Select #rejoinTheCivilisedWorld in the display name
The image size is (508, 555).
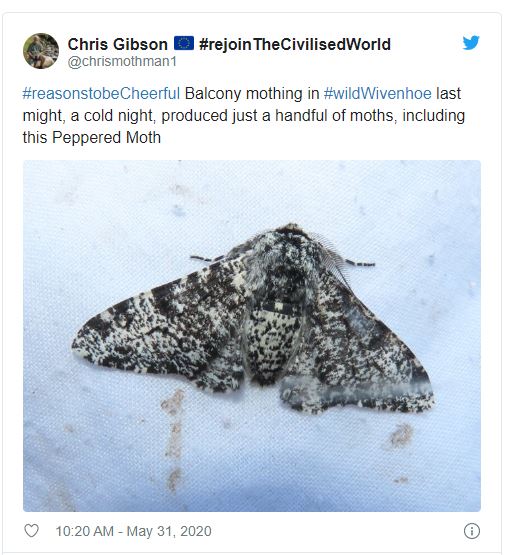(295, 44)
